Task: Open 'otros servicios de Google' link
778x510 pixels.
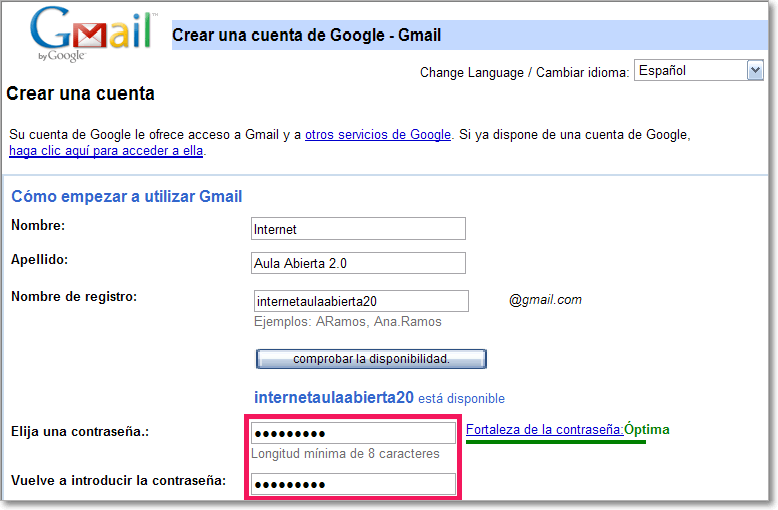Action: (378, 134)
